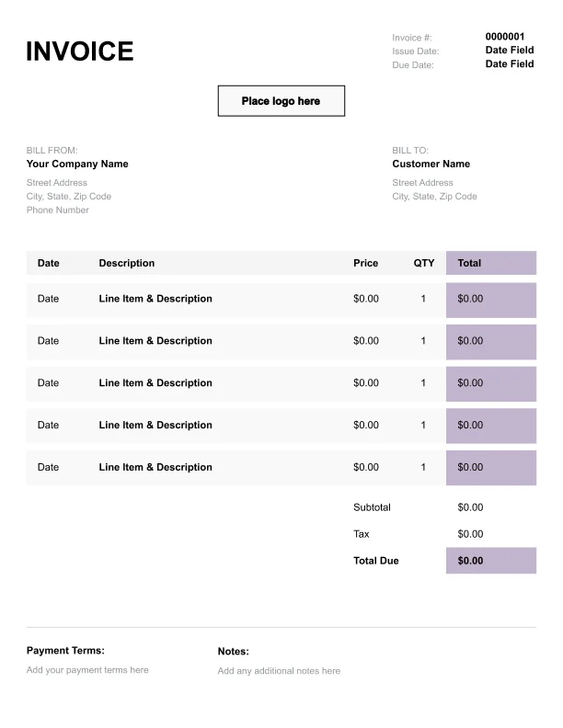Select the Invoice # label
The width and height of the screenshot is (563, 728).
(x=411, y=38)
